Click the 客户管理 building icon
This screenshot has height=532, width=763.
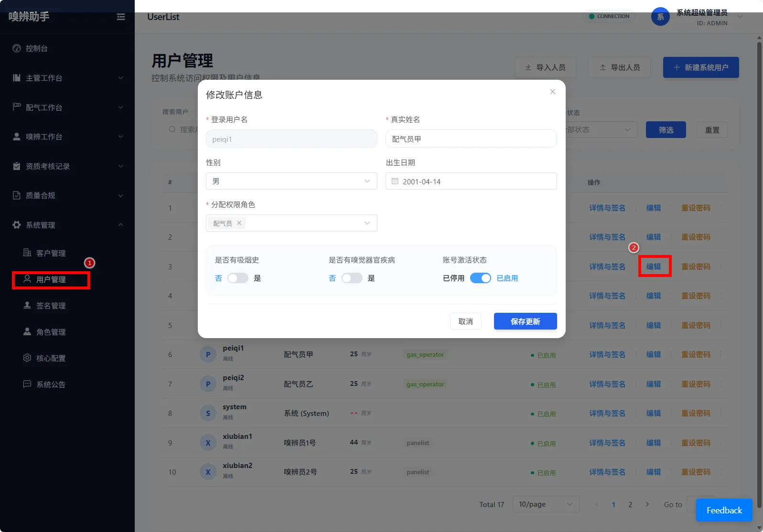click(x=27, y=253)
